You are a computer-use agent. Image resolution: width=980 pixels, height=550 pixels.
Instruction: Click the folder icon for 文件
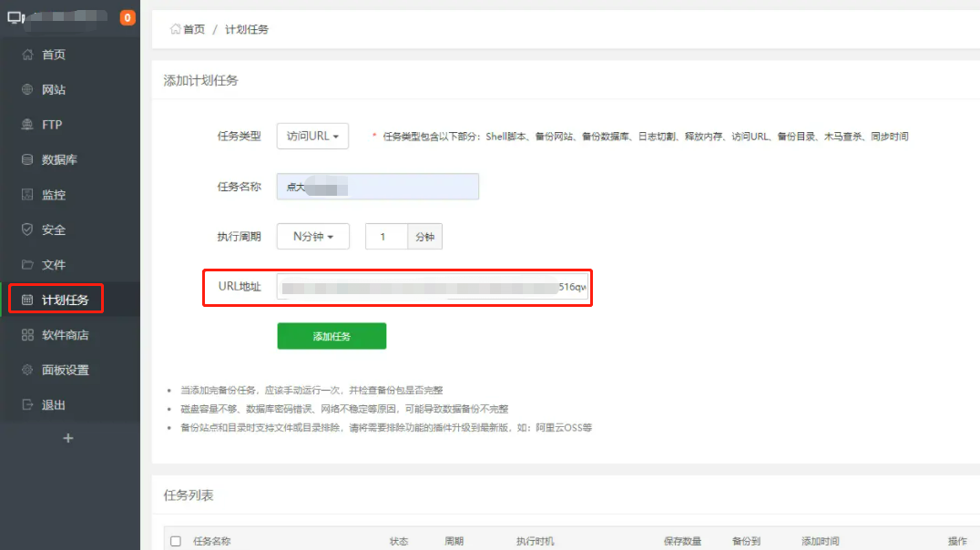[27, 265]
